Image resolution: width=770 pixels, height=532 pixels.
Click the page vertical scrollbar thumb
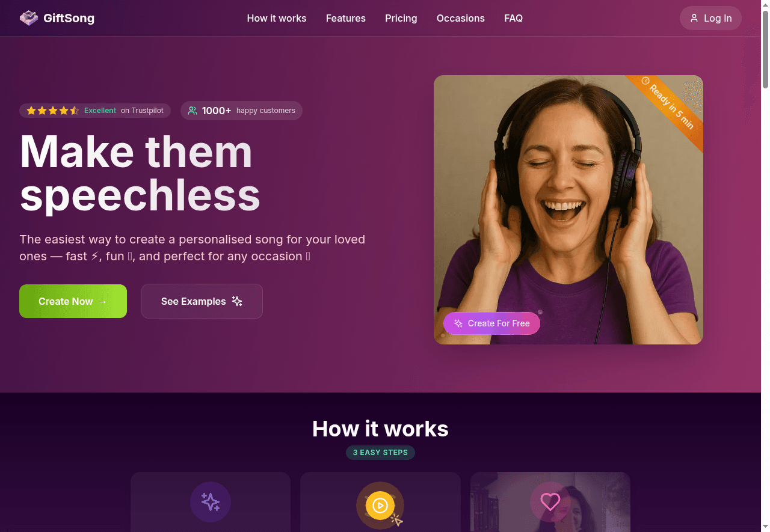point(765,49)
